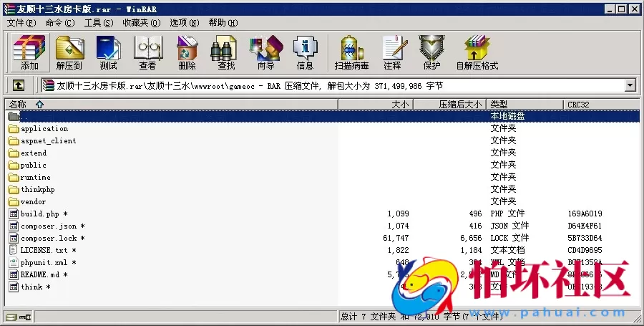Select the parent directory '..' row

[x=323, y=116]
